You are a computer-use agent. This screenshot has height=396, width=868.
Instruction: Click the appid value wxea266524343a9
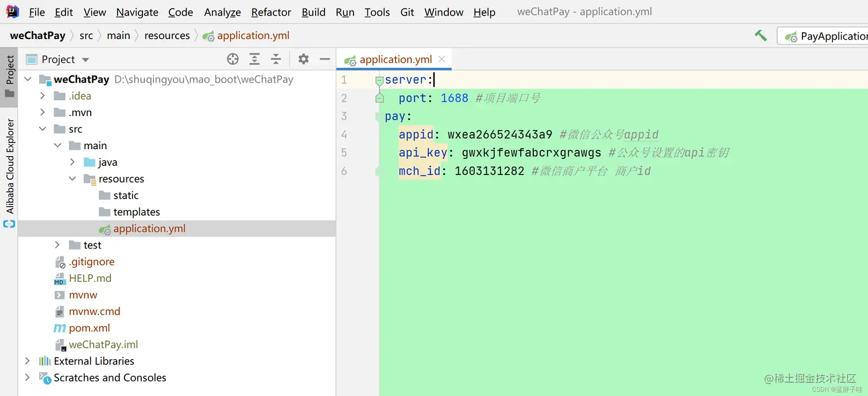[500, 135]
